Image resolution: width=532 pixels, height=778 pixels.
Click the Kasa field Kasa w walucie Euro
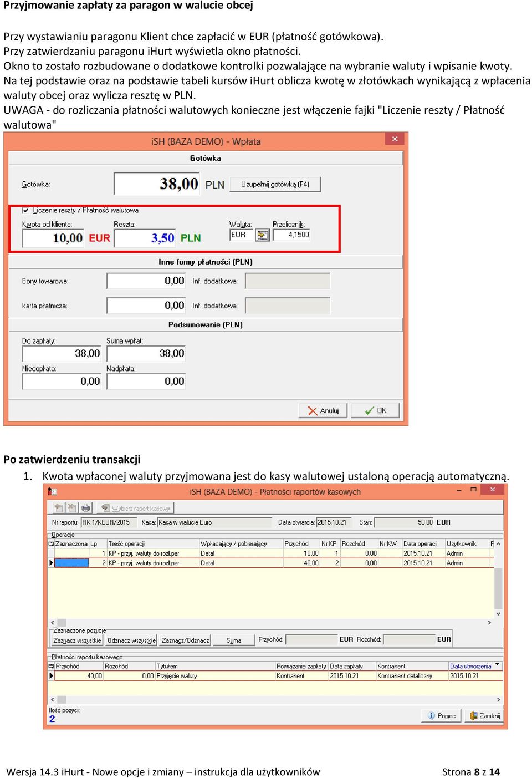pos(214,522)
